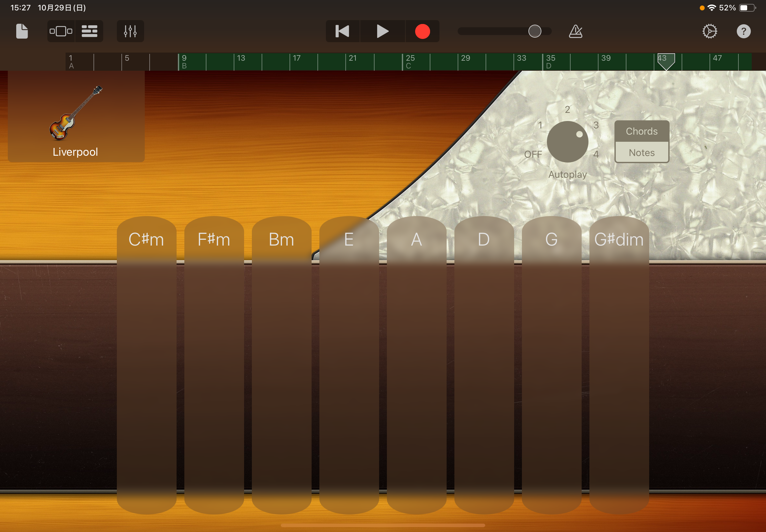Set Autoplay knob to OFF
Image resolution: width=766 pixels, height=532 pixels.
[x=533, y=154]
